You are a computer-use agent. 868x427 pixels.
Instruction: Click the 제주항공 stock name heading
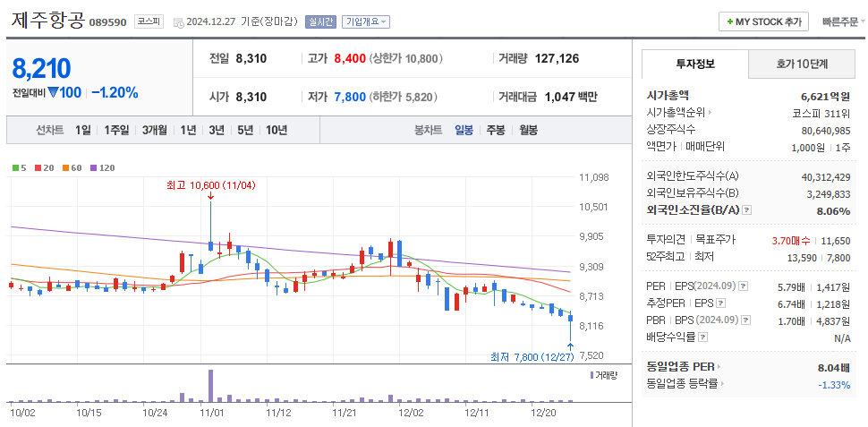click(47, 21)
